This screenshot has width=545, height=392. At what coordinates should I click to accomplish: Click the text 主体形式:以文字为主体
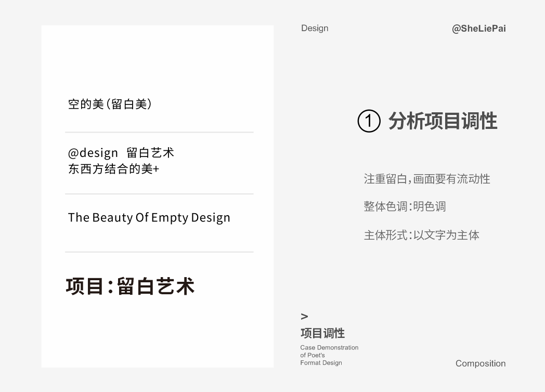421,235
